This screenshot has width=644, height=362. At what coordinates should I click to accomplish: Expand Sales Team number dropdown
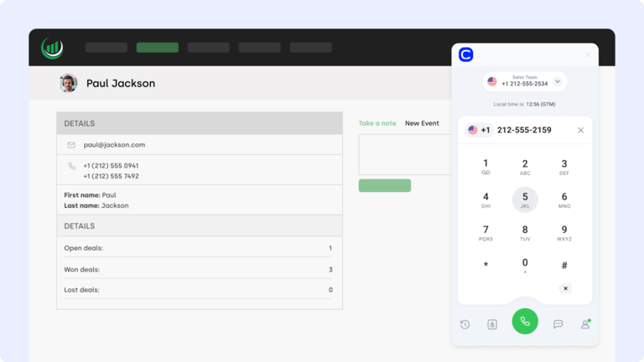coord(558,81)
